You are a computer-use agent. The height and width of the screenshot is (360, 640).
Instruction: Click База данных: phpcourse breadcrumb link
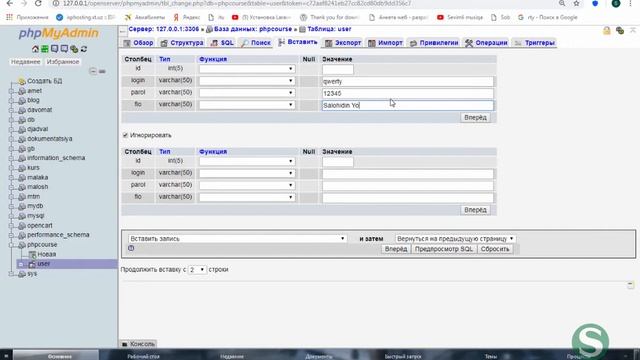click(x=253, y=29)
